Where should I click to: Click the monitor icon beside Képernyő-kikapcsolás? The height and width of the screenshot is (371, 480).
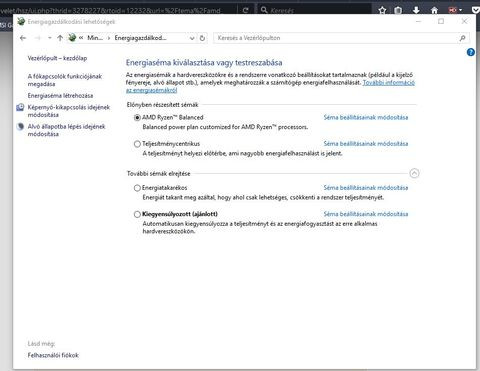[x=20, y=107]
